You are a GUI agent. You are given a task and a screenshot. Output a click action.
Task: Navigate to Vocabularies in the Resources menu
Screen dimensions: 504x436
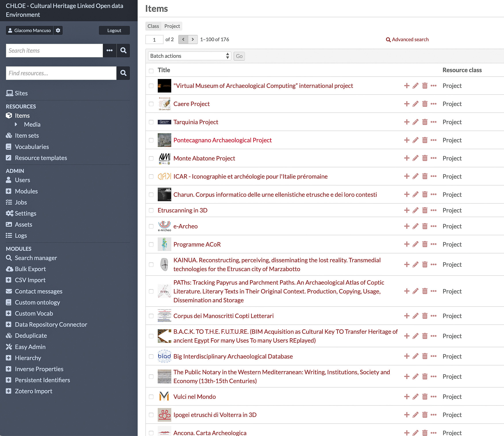click(32, 147)
